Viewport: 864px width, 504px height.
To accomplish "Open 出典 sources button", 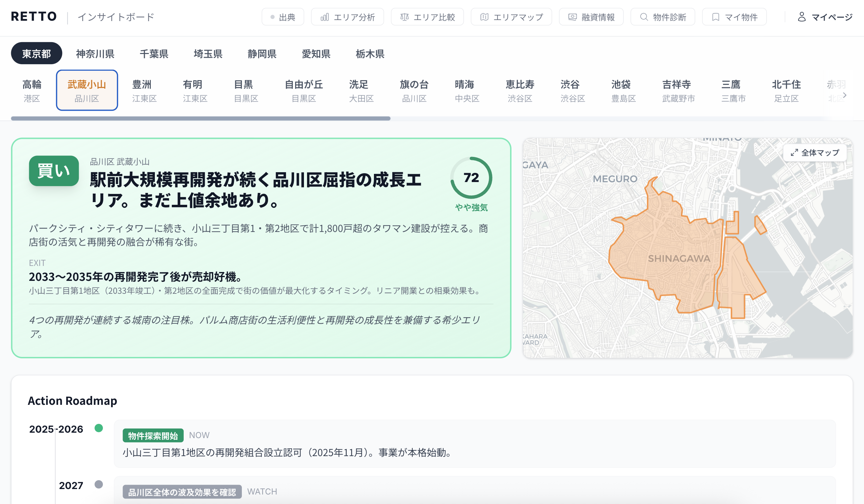I will coord(283,17).
